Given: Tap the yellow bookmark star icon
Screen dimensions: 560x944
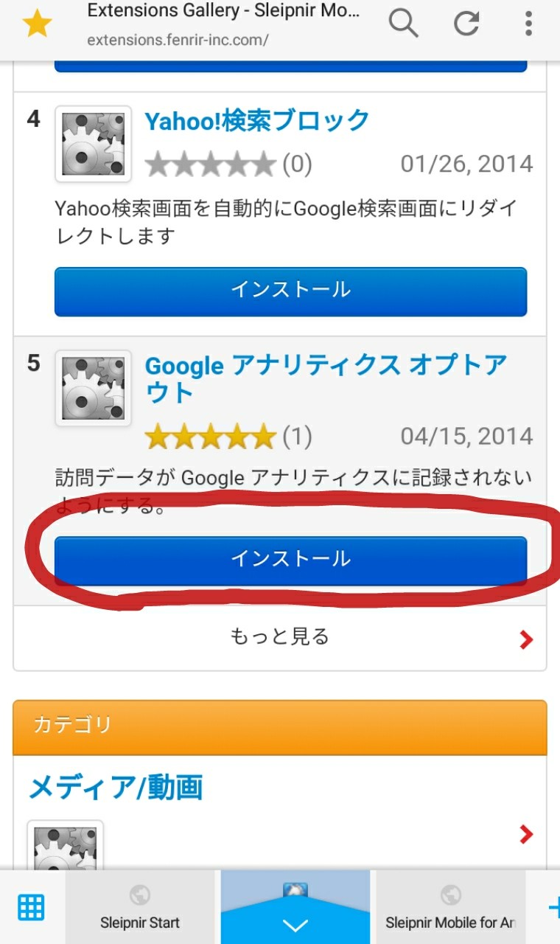Looking at the screenshot, I should [37, 24].
